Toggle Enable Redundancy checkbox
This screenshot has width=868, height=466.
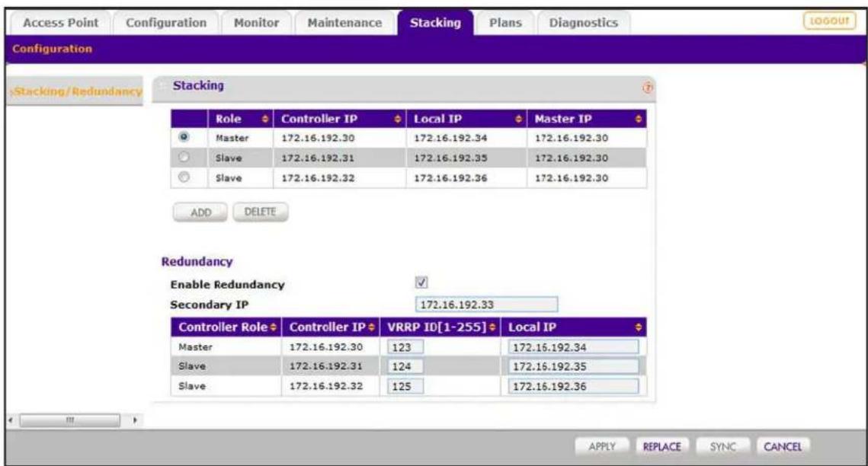[x=421, y=282]
